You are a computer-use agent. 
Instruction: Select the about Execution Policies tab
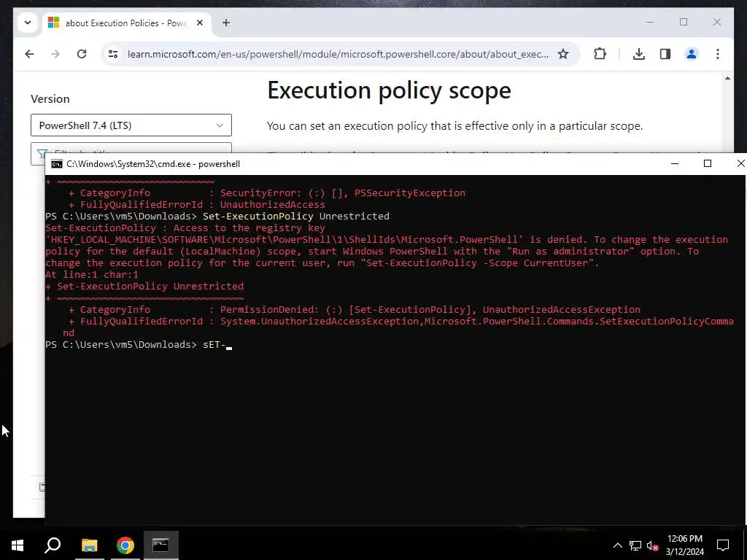coord(125,23)
